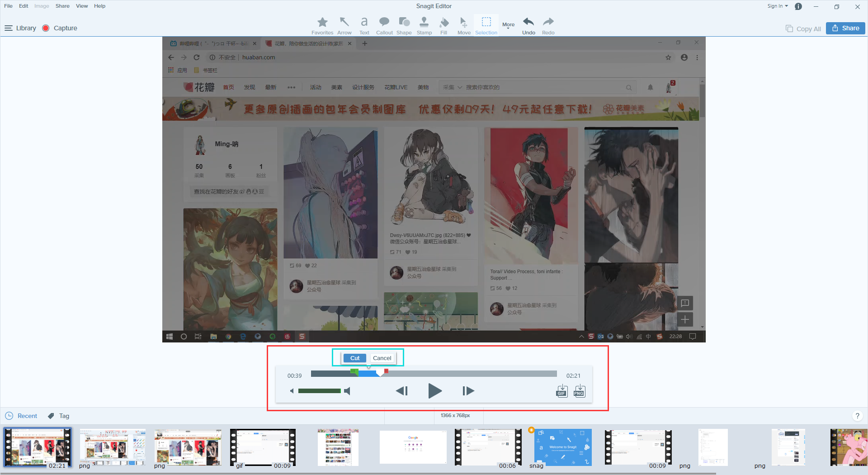Select the Move tool

pos(464,25)
